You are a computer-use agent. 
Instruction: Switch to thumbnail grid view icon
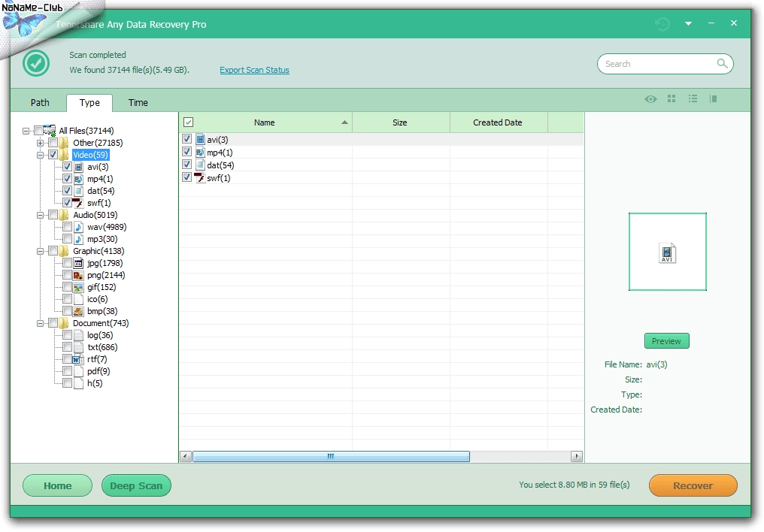pyautogui.click(x=672, y=98)
